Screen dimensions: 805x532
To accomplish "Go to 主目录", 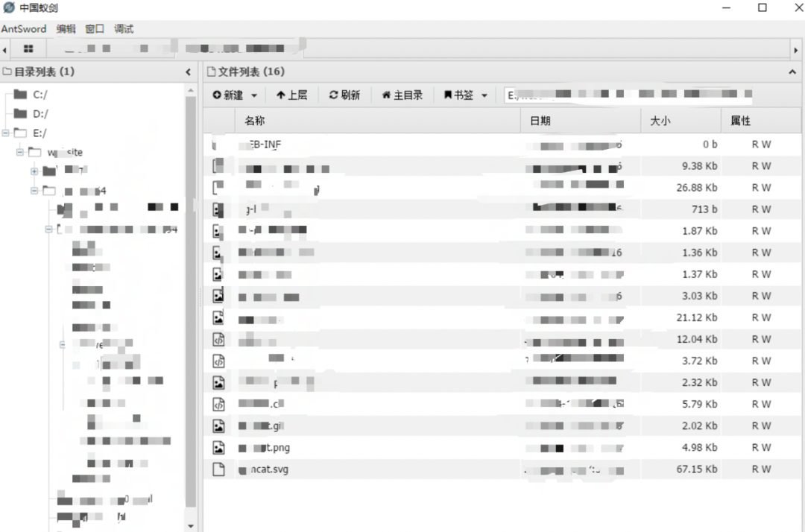I will [402, 95].
